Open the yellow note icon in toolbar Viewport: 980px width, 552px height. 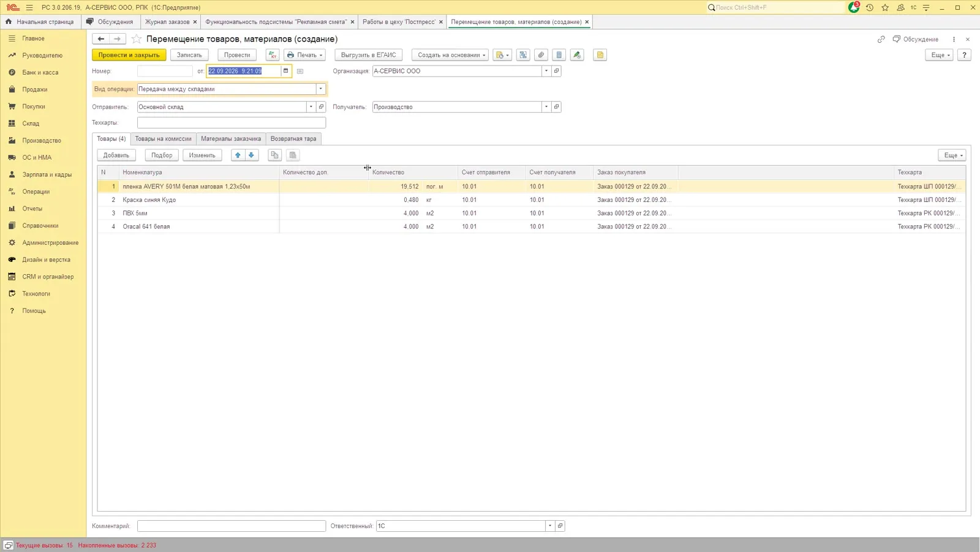click(x=600, y=55)
